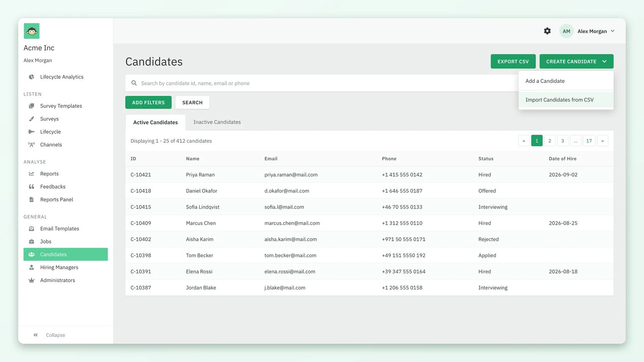Click the Email Templates envelope icon
Screen dimensions: 644x362
point(31,228)
